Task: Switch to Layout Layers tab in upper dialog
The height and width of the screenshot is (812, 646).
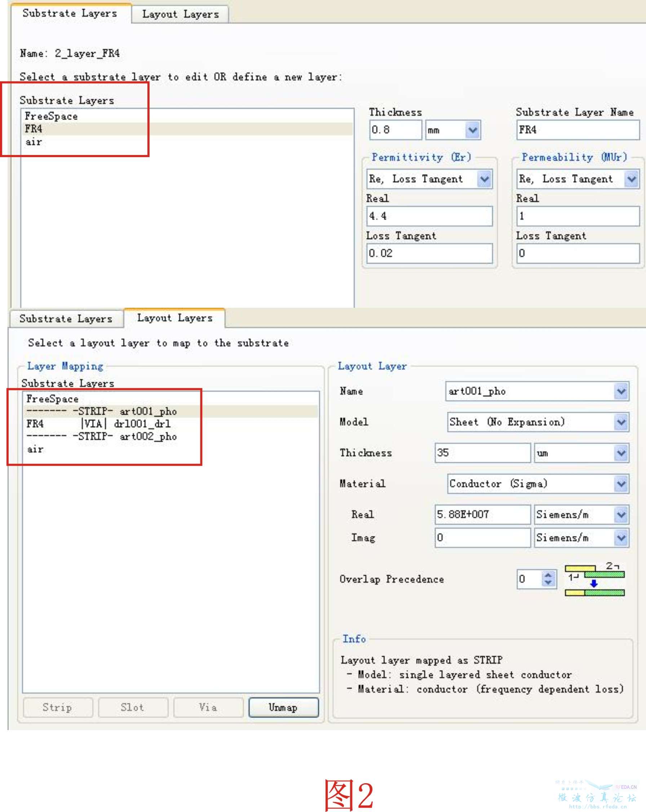Action: click(181, 14)
